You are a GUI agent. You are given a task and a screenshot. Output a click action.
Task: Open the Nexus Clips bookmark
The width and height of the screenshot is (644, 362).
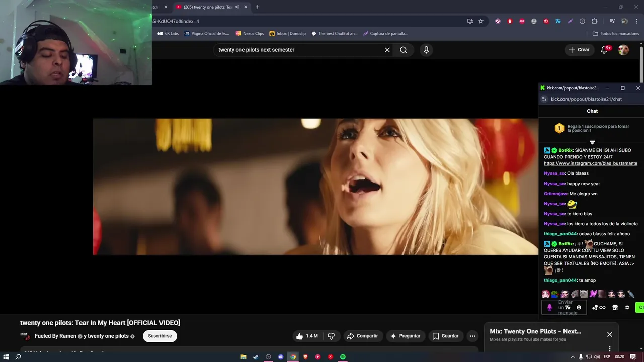pyautogui.click(x=250, y=34)
